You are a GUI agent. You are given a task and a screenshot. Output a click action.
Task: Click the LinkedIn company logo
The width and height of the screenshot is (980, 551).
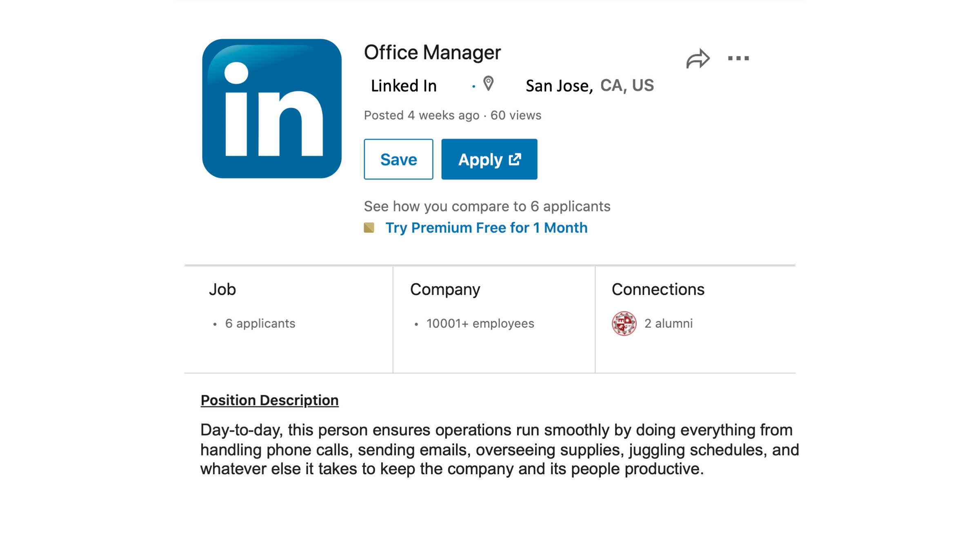pos(271,109)
